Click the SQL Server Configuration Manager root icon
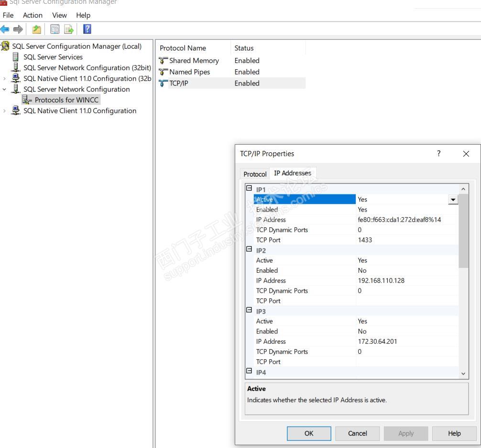Viewport: 481px width, 448px height. (5, 46)
